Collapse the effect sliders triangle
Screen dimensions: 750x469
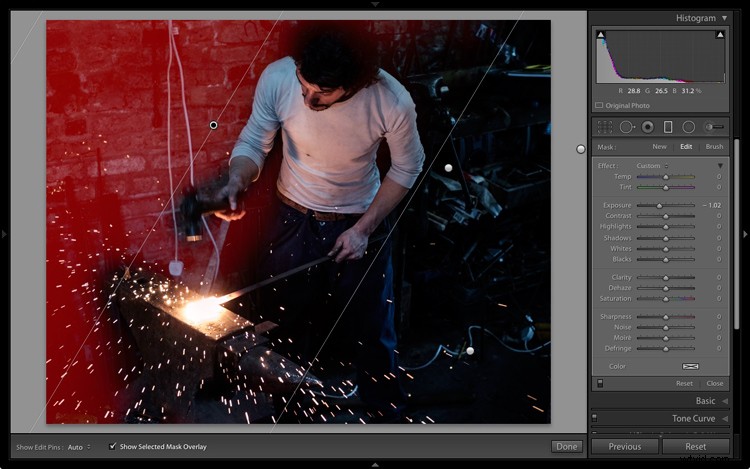click(720, 166)
